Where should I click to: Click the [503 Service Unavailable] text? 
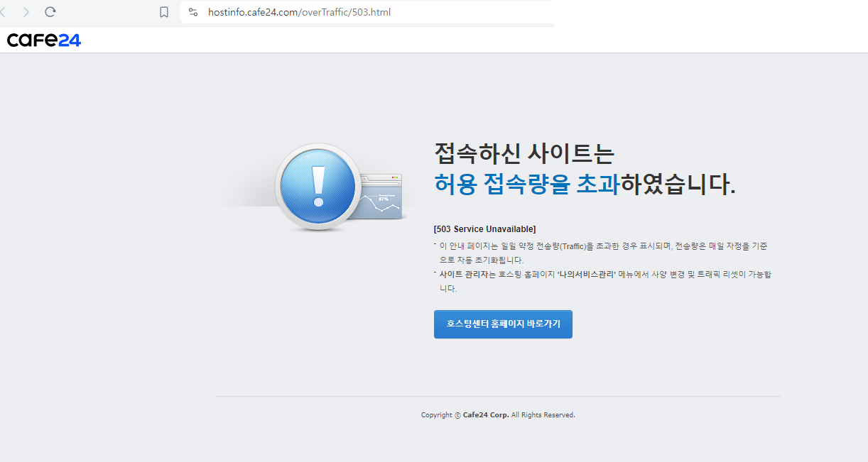pyautogui.click(x=484, y=229)
